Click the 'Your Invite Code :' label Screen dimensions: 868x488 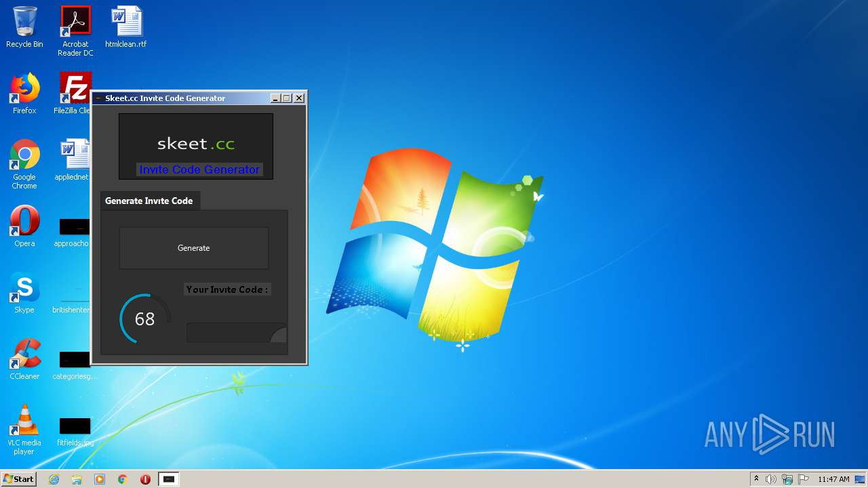pos(227,289)
